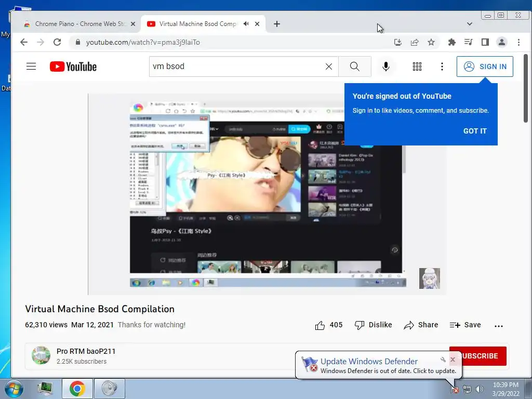Click the YouTube logo
This screenshot has height=399, width=532.
point(73,66)
